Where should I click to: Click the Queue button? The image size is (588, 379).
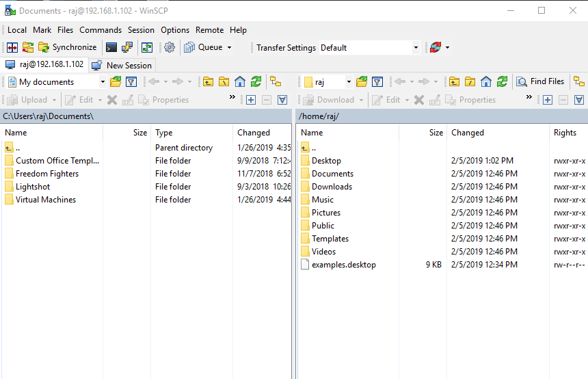point(204,47)
